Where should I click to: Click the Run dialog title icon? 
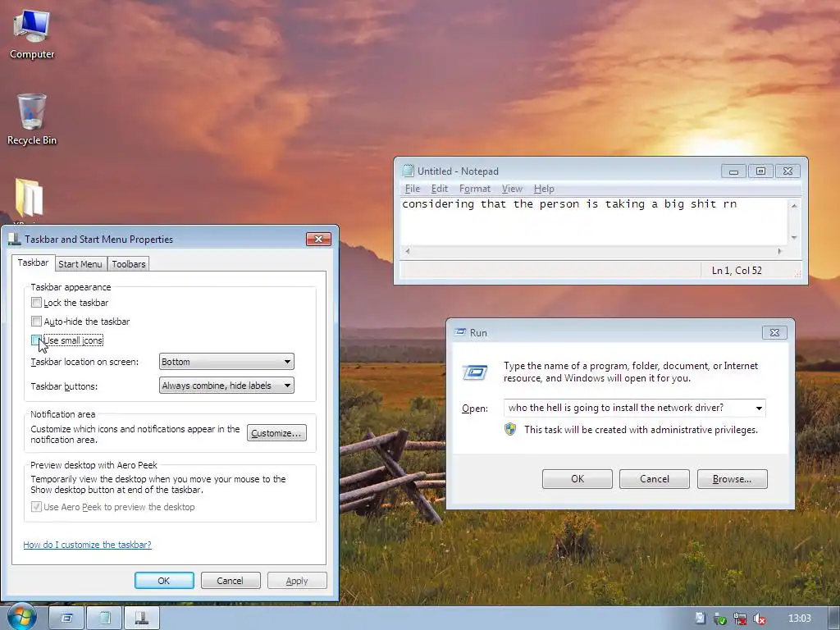coord(459,332)
